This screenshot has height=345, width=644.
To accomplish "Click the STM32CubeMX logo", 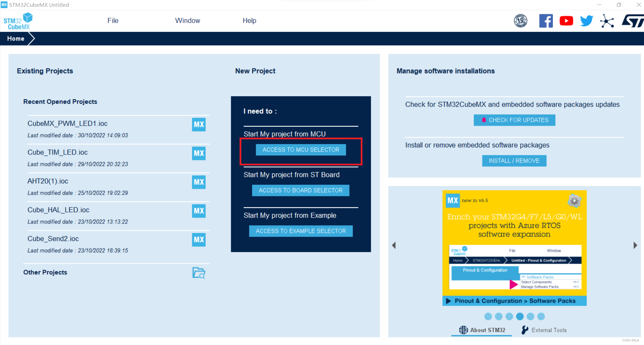I will click(18, 21).
